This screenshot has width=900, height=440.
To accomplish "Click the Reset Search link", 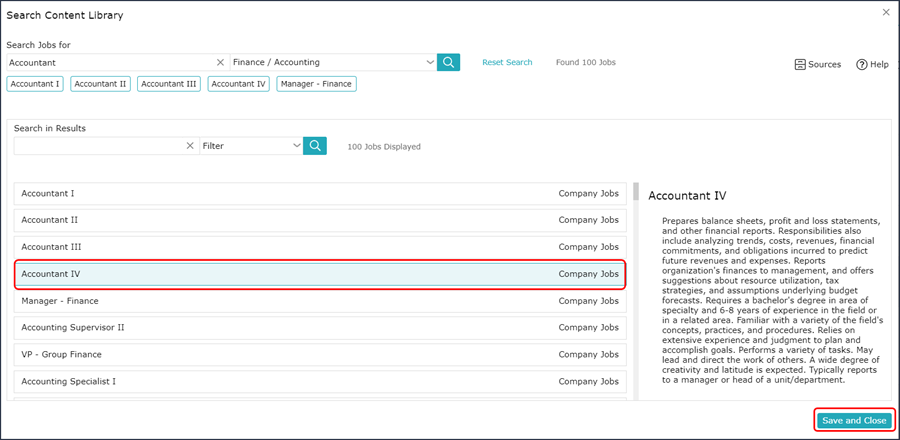I will tap(507, 62).
